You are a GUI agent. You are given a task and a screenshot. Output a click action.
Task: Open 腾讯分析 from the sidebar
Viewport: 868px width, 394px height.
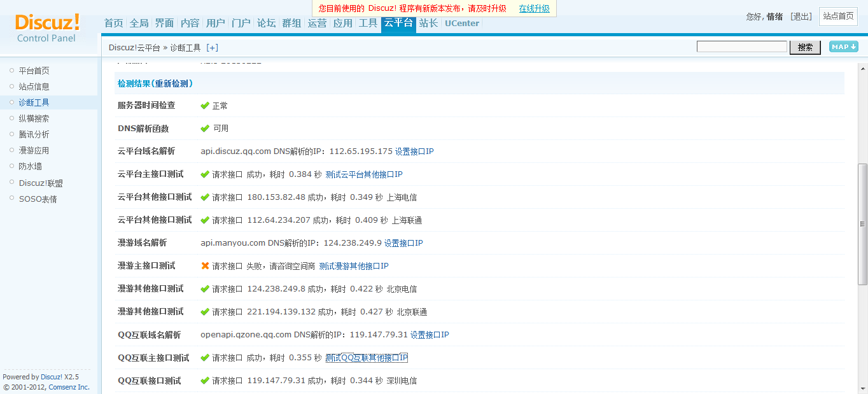[34, 134]
